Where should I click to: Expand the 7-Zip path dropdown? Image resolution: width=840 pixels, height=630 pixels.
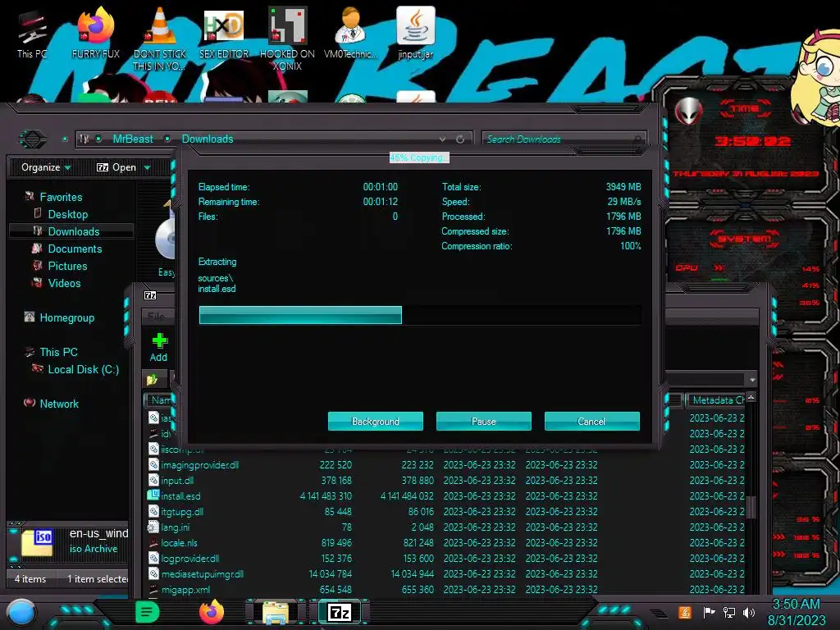point(752,380)
